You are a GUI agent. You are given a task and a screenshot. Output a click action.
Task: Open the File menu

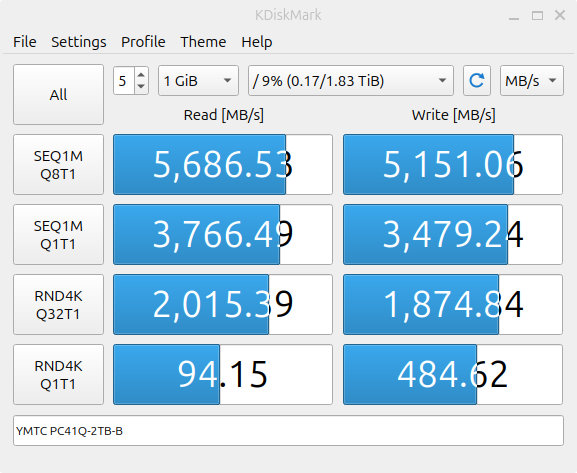pyautogui.click(x=25, y=42)
